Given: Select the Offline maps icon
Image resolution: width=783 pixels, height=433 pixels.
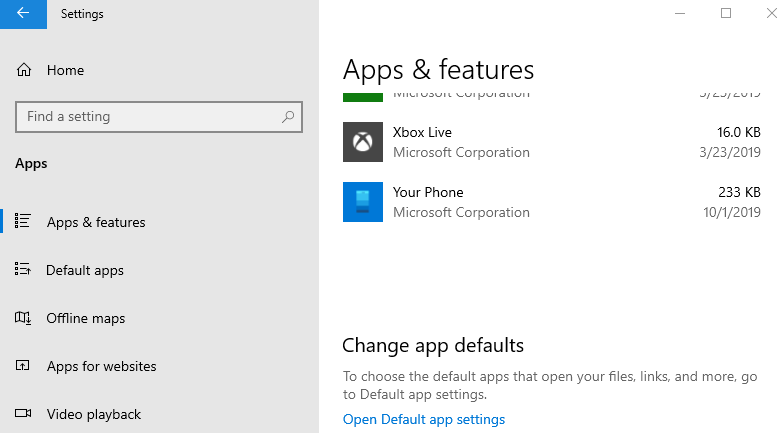Looking at the screenshot, I should pos(22,318).
